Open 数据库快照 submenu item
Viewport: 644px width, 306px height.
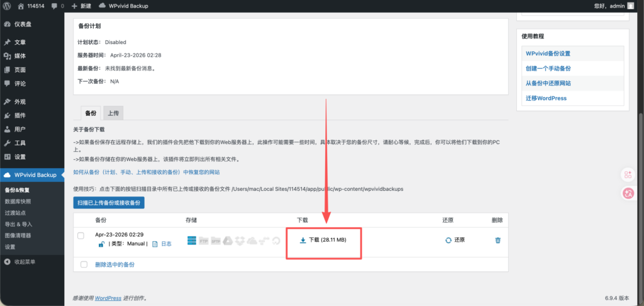18,201
